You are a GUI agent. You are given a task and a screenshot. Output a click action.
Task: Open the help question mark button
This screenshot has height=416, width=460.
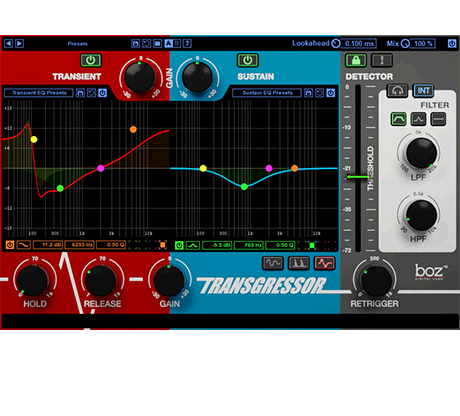[187, 43]
